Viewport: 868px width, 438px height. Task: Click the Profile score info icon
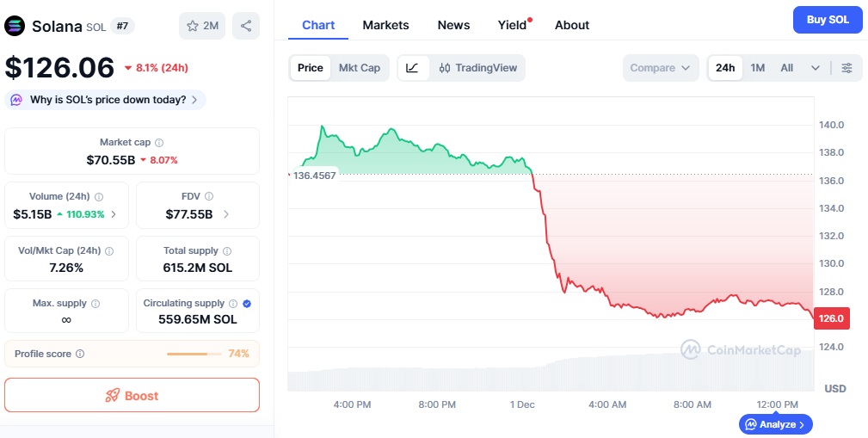80,354
